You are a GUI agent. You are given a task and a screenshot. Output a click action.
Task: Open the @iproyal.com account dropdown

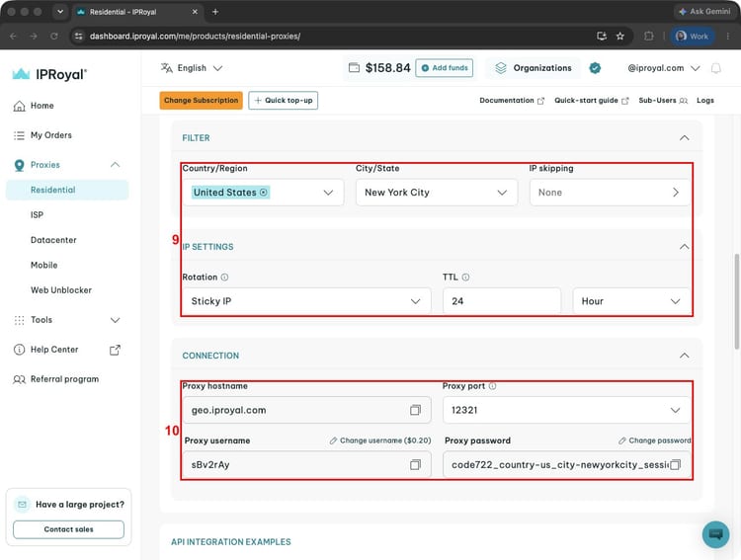[664, 68]
